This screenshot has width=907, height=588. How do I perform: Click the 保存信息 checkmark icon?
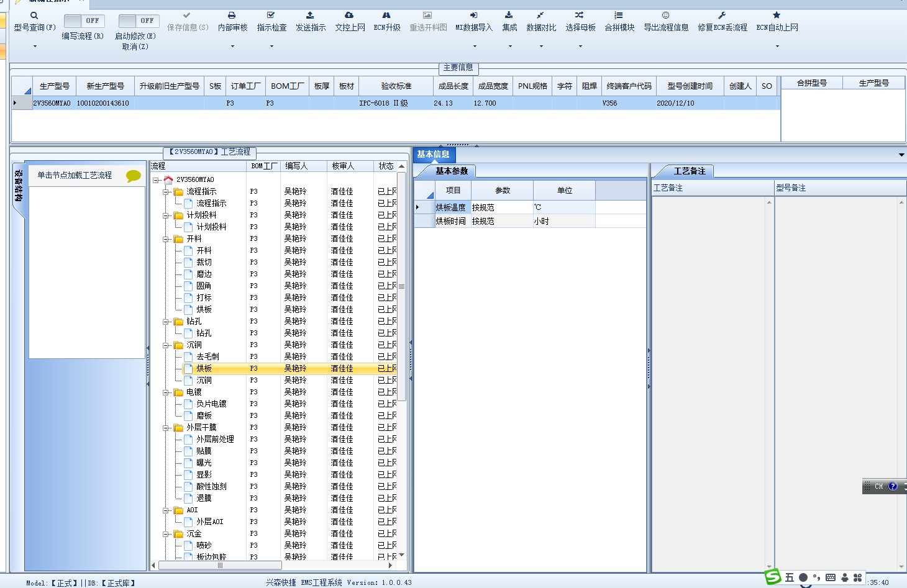point(187,15)
